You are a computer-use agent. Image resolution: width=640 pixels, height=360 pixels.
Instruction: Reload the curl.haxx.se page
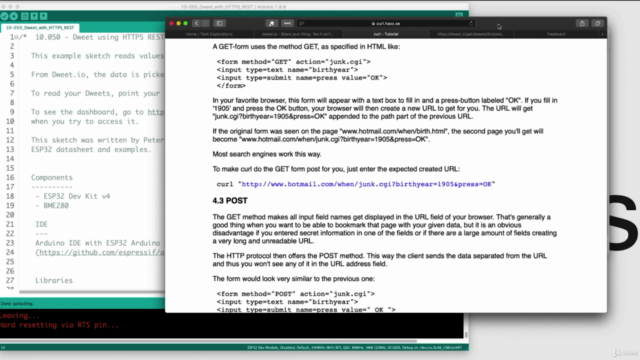point(471,23)
